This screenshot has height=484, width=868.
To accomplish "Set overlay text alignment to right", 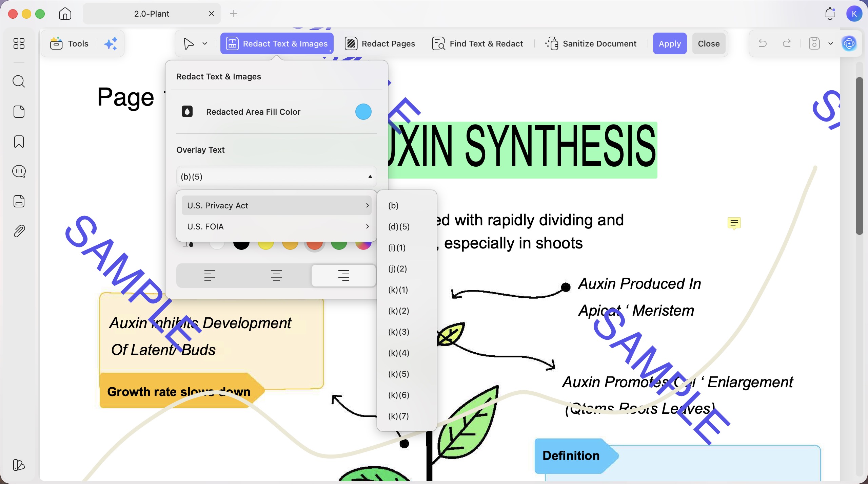I will [x=343, y=275].
